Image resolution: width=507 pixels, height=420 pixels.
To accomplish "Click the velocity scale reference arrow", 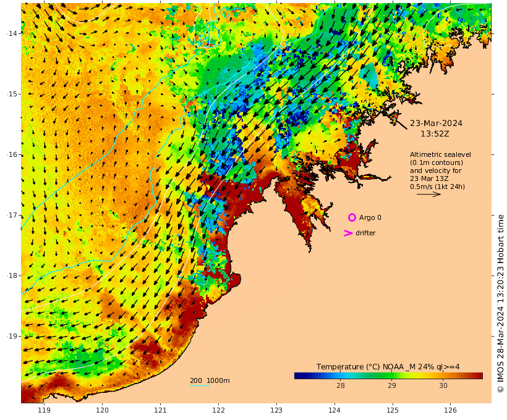I will click(428, 194).
